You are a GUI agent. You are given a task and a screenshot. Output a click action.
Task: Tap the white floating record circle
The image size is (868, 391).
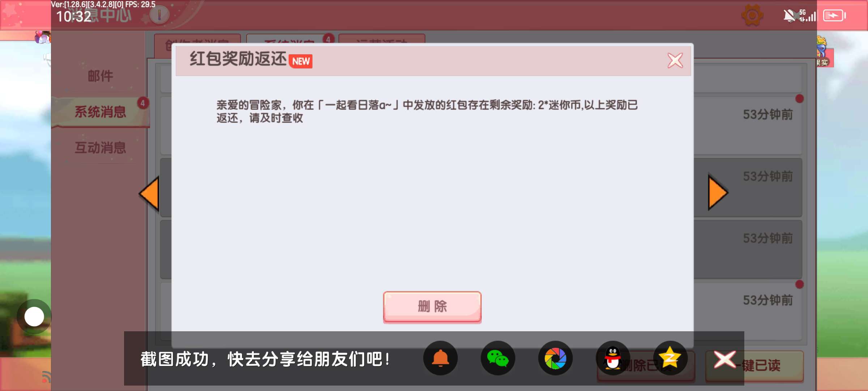(x=34, y=316)
